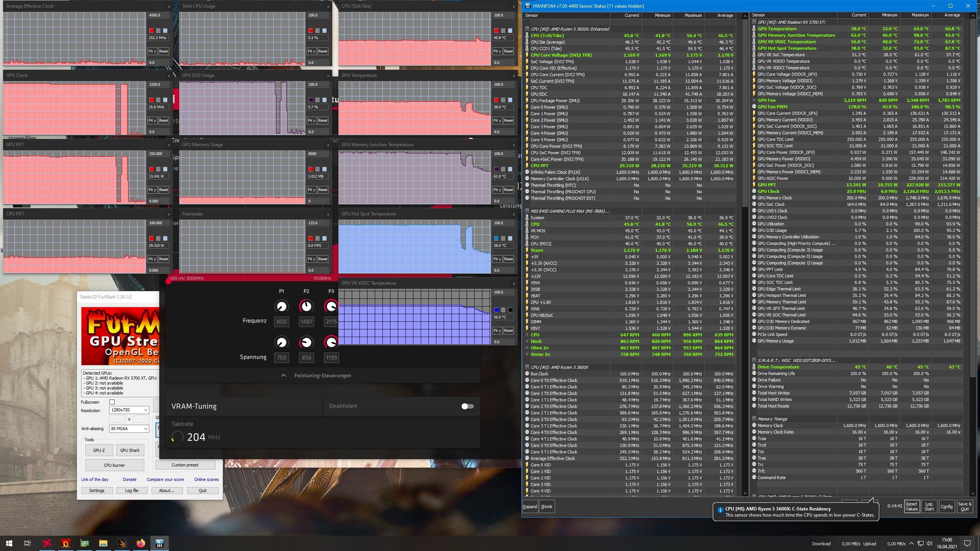Open the Online scores link
The height and width of the screenshot is (551, 980).
206,479
